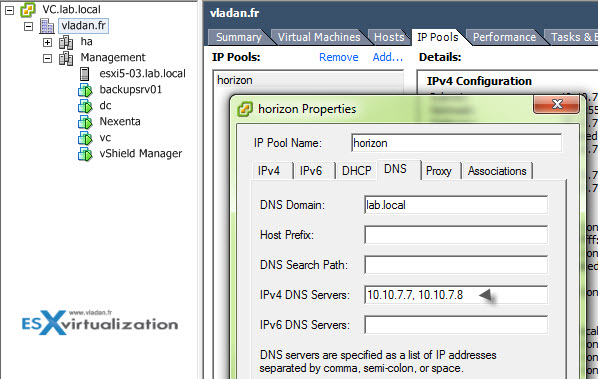Click the Host Prefix field
598x379 pixels.
pos(456,235)
